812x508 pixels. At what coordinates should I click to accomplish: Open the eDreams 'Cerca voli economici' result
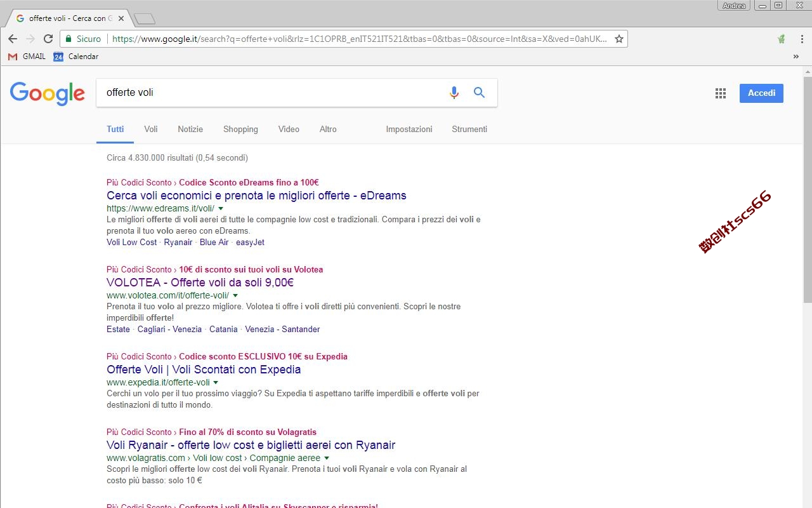256,196
